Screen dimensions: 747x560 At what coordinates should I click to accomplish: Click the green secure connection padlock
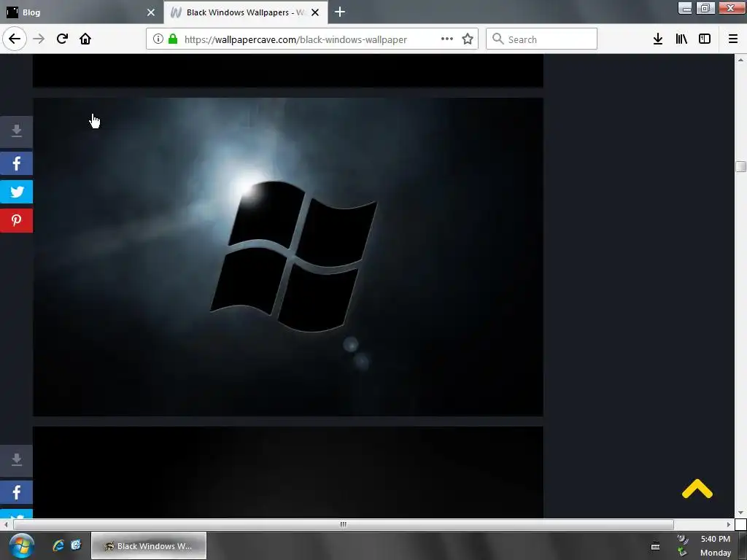[173, 39]
